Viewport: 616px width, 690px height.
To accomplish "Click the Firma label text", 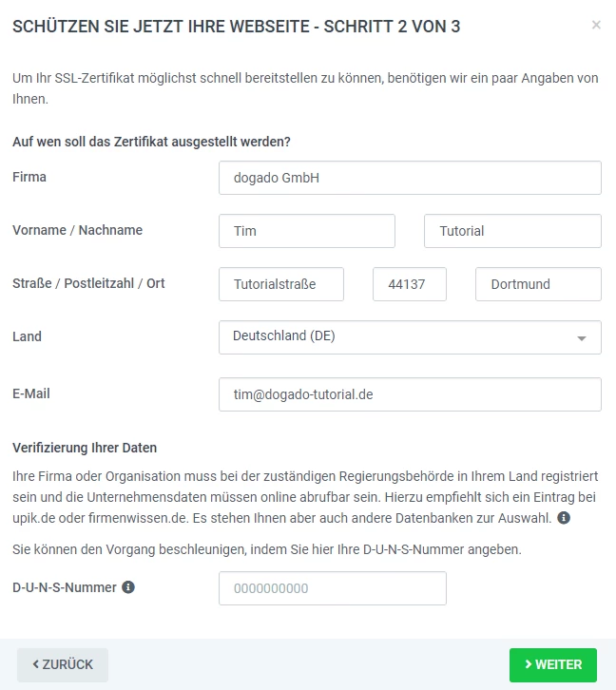I will 29,177.
